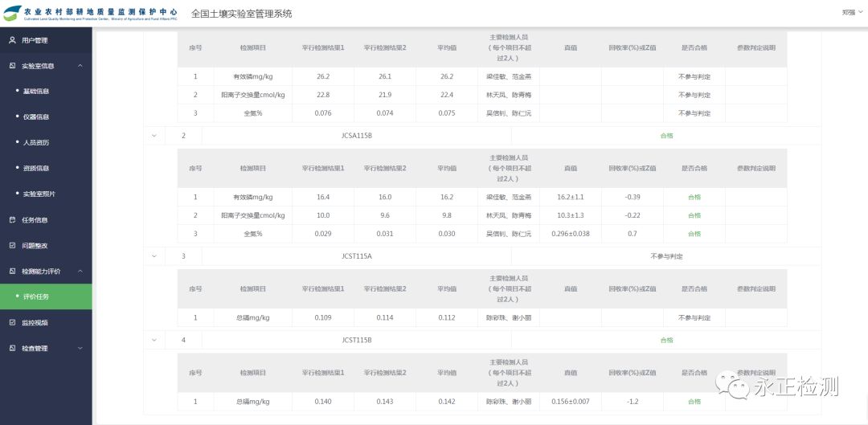Click sample code JCST115B

(x=357, y=340)
